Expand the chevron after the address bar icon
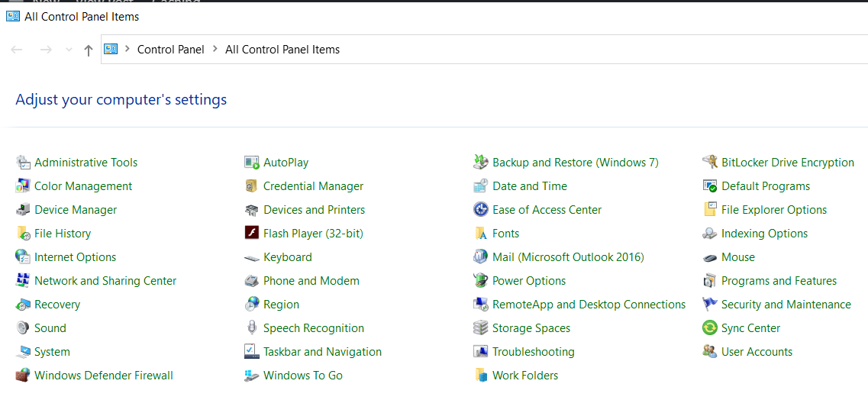This screenshot has width=868, height=400. pos(127,50)
